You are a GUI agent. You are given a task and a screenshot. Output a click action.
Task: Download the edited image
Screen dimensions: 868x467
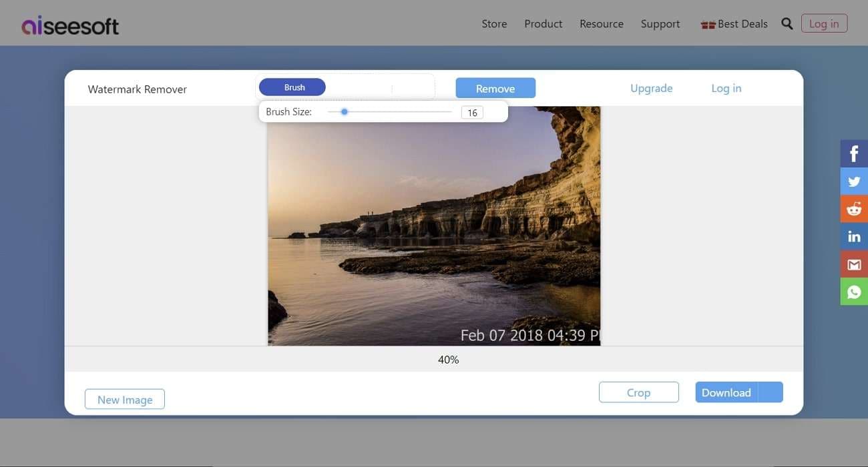(728, 392)
